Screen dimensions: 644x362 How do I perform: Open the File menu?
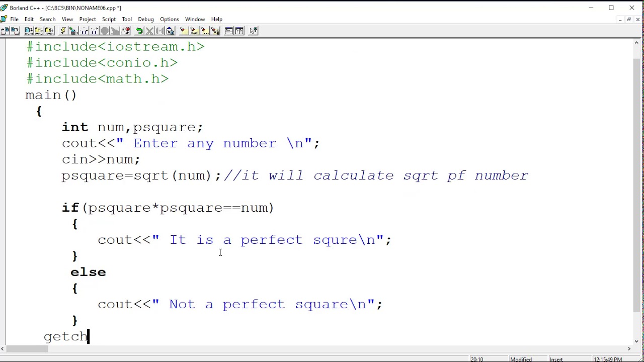pos(15,19)
